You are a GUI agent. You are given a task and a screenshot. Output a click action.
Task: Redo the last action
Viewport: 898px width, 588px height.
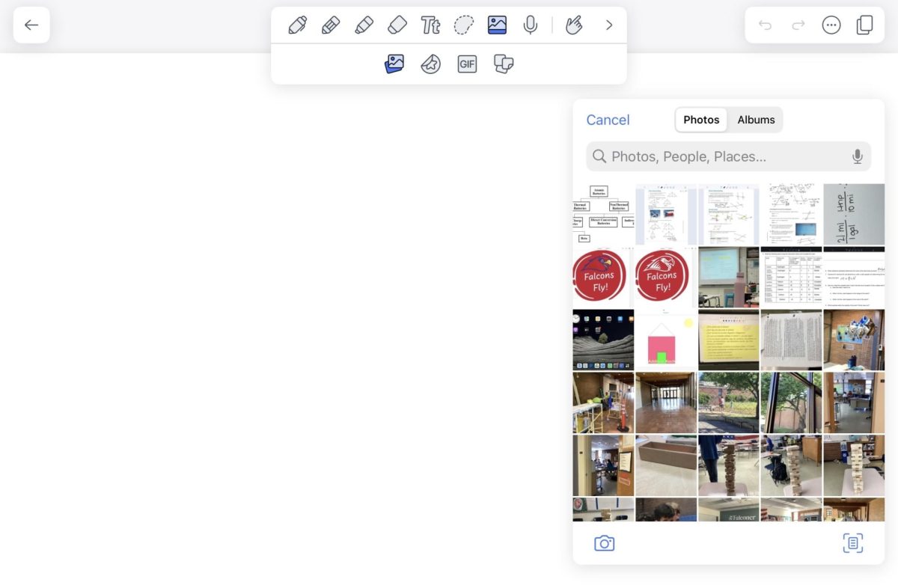point(798,25)
